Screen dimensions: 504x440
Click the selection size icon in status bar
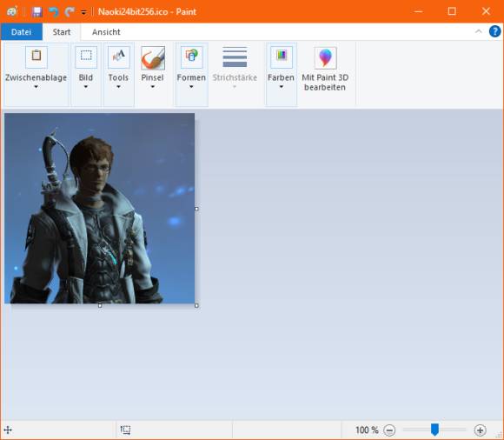click(125, 430)
